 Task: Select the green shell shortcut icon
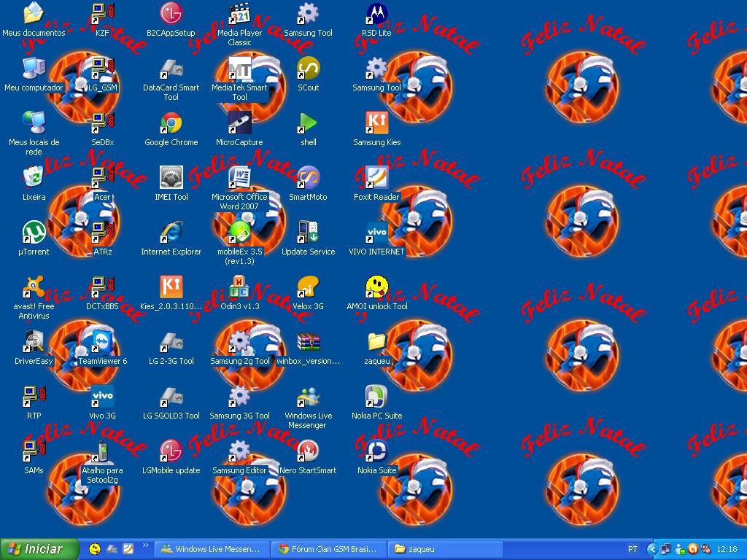tap(309, 124)
